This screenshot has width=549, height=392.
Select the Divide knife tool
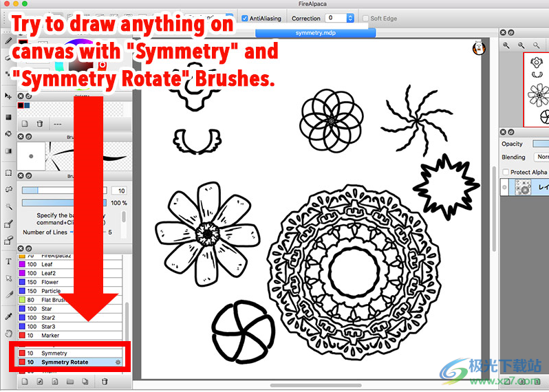pos(8,295)
